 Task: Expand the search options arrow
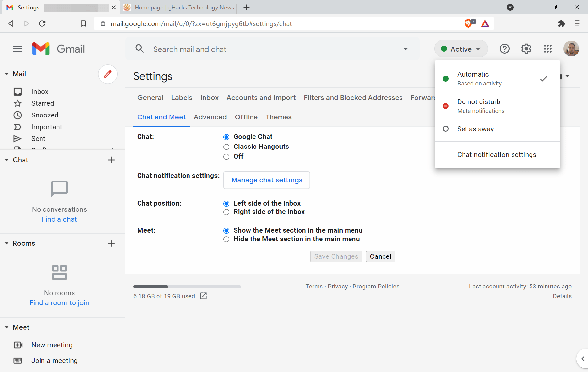406,49
